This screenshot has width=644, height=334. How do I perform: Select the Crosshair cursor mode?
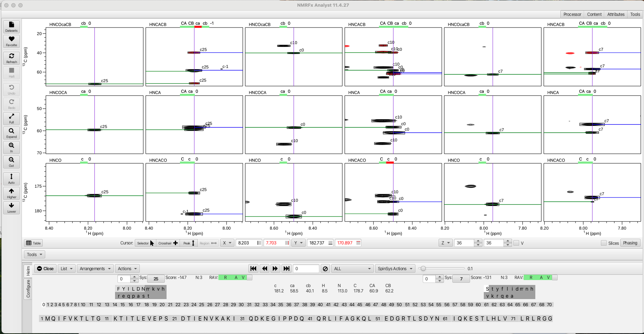click(168, 243)
